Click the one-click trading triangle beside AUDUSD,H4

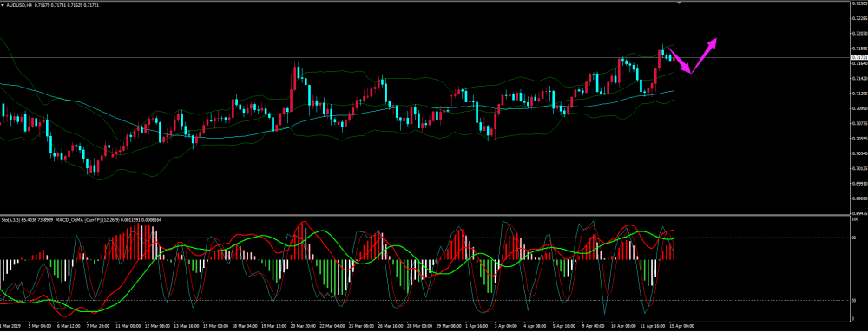3,5
